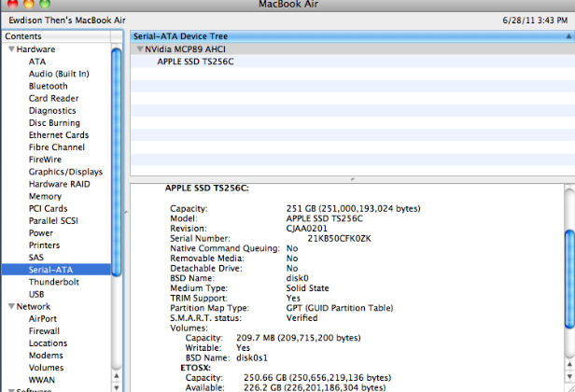Select Fibre Channel entry
Viewport: 575px width, 392px height.
point(56,147)
